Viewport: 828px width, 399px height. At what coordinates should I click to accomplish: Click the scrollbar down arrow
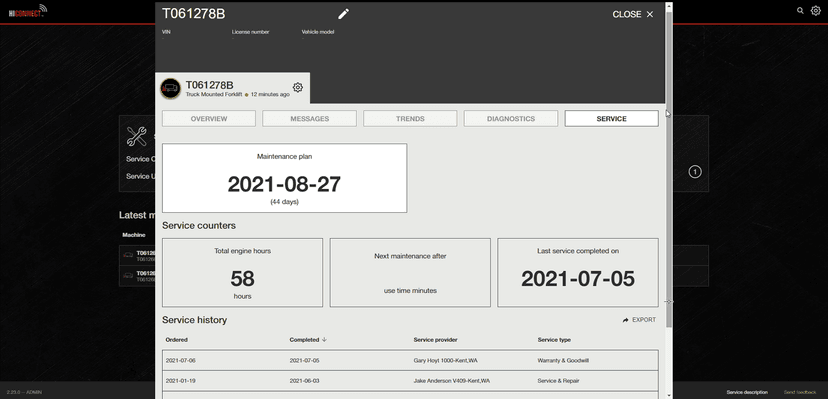click(x=669, y=395)
